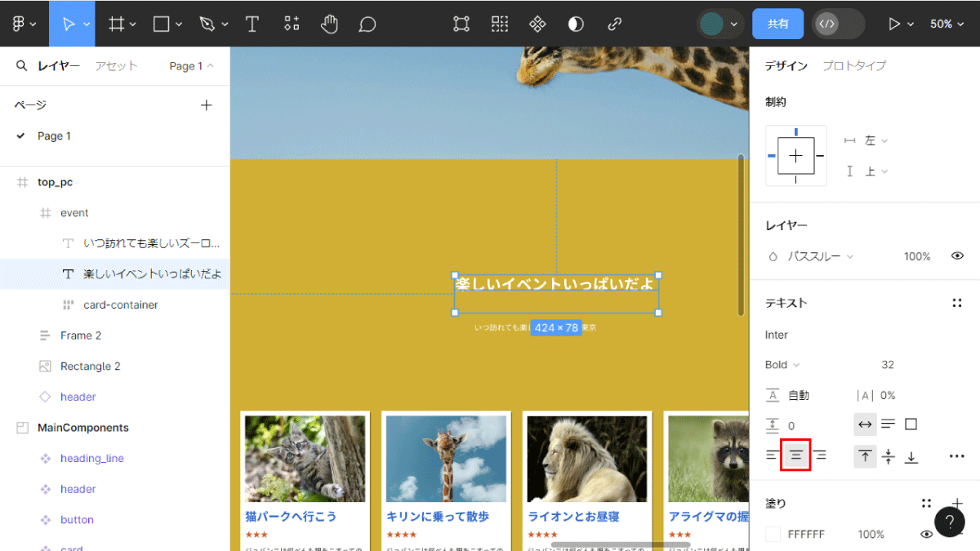Open text type details (three dots)
Viewport: 980px width, 551px height.
point(957,455)
